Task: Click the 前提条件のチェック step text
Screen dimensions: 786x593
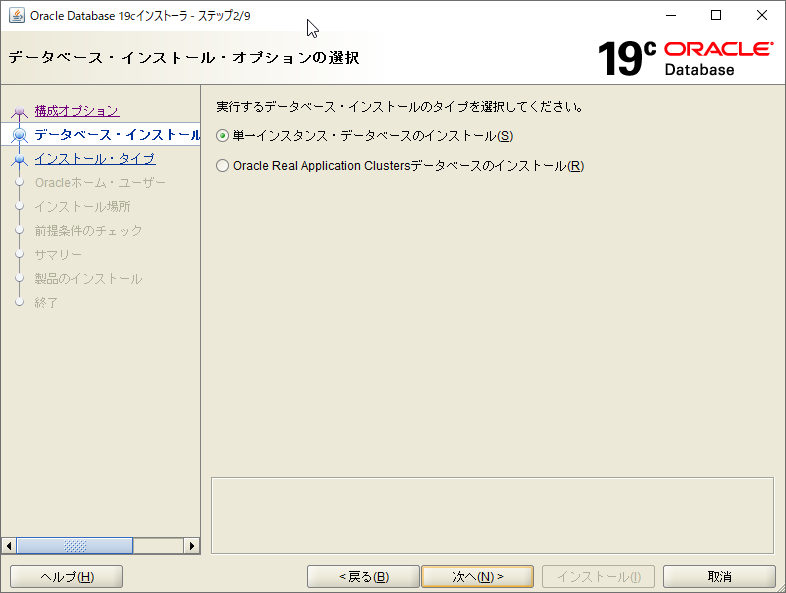Action: pyautogui.click(x=88, y=231)
